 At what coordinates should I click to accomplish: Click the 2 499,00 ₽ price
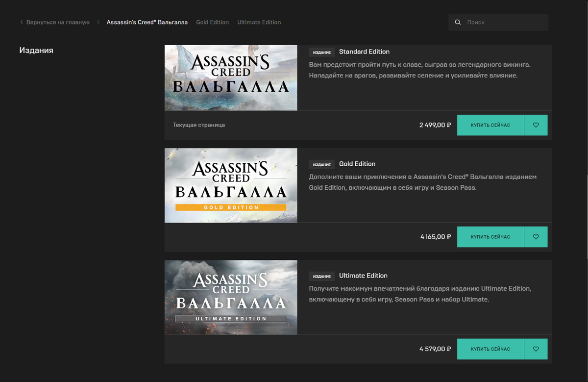point(435,125)
